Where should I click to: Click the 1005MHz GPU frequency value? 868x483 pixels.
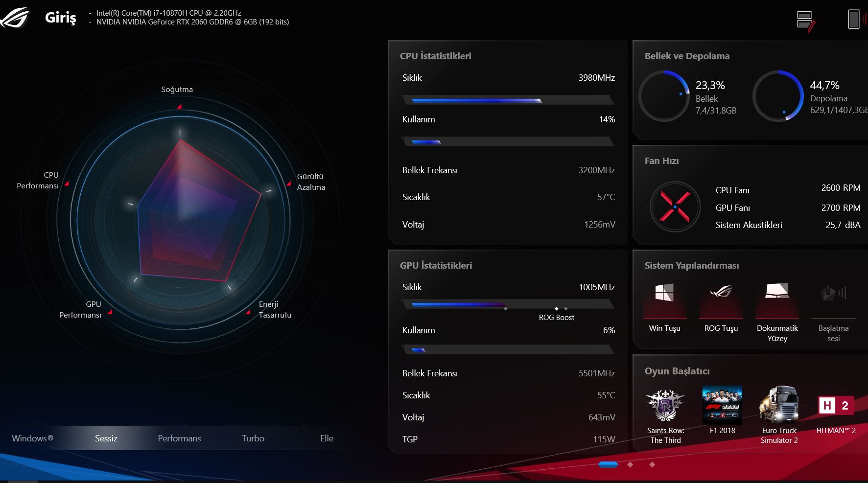tap(597, 287)
